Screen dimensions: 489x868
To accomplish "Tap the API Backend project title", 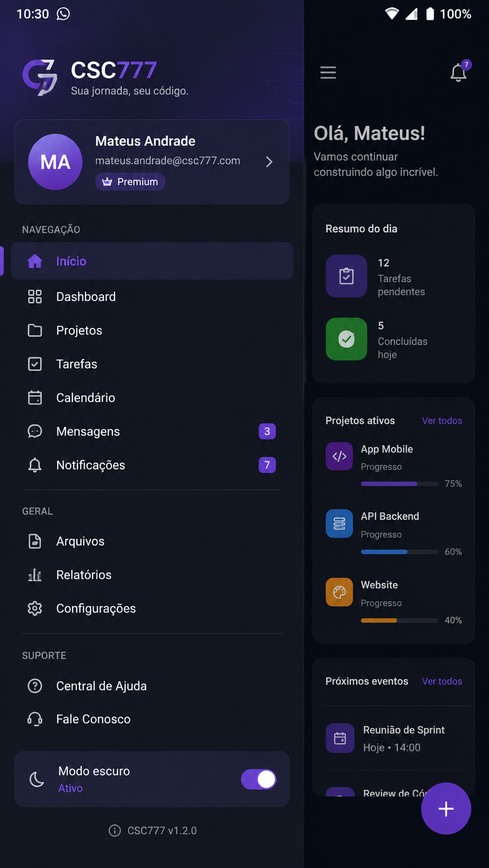I will tap(390, 516).
